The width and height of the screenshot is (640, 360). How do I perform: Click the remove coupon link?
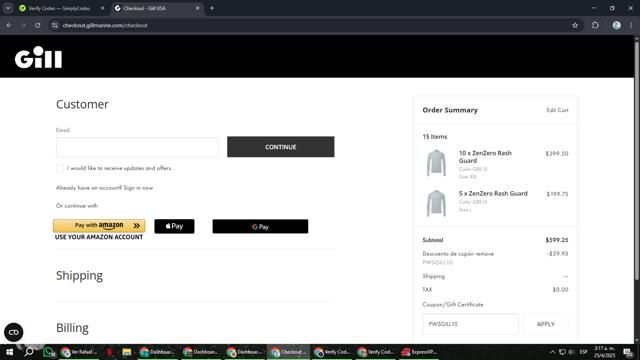coord(484,254)
